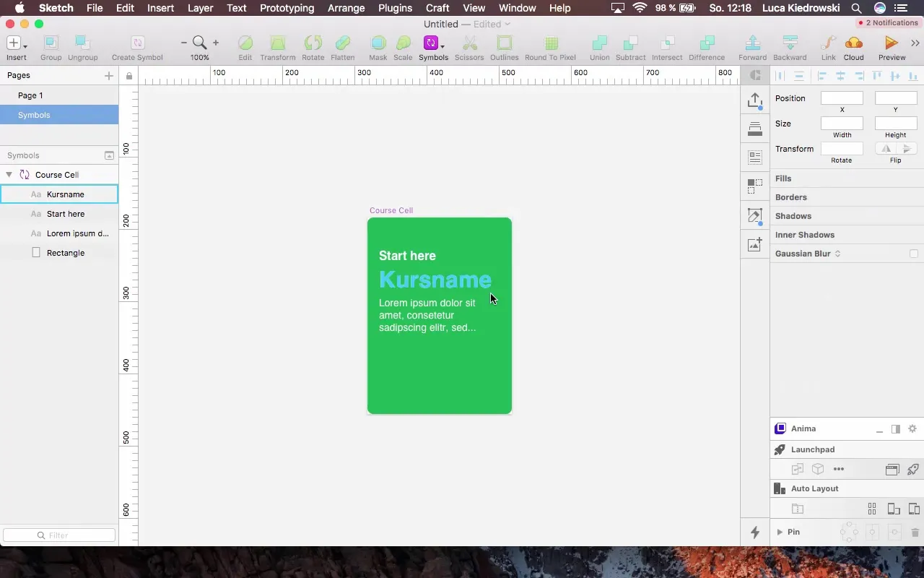The image size is (924, 578).
Task: Zoom out with the minus button
Action: (184, 43)
